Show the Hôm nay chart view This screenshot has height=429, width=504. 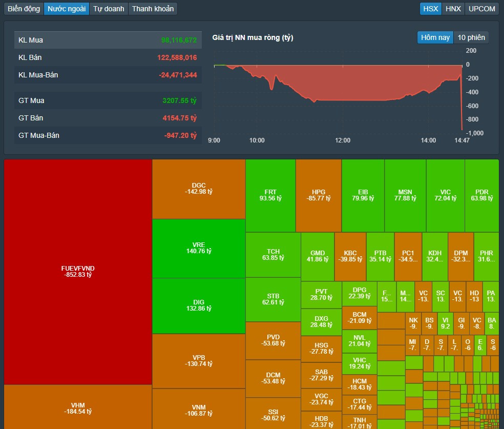tap(435, 37)
